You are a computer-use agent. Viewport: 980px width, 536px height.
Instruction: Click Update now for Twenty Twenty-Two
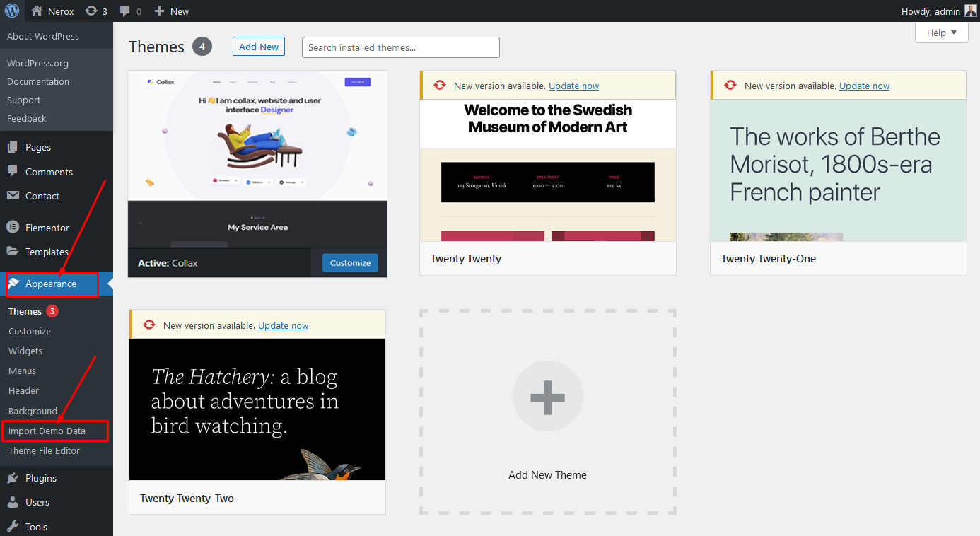point(283,325)
